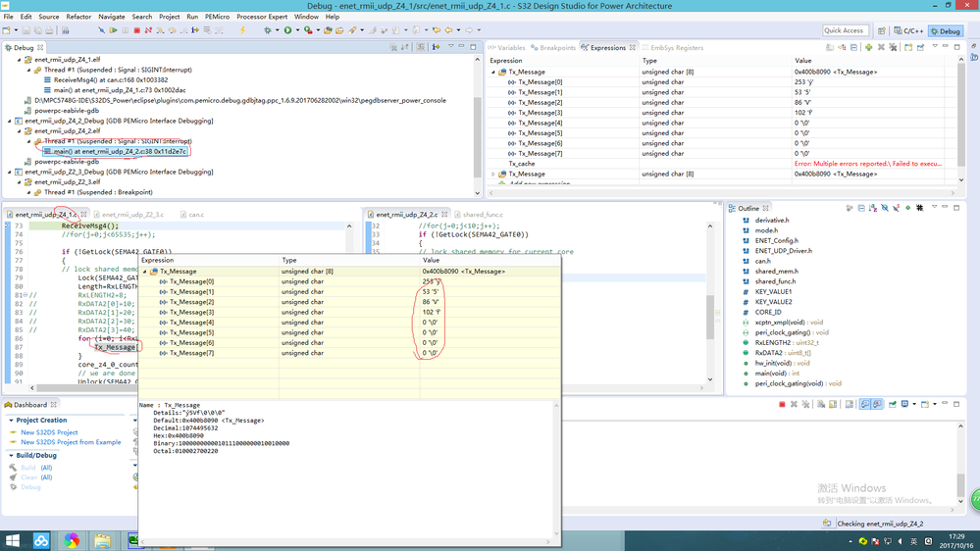This screenshot has width=980, height=551.
Task: Toggle Instruction Stepping Mode in the main toolbar
Action: 195,30
